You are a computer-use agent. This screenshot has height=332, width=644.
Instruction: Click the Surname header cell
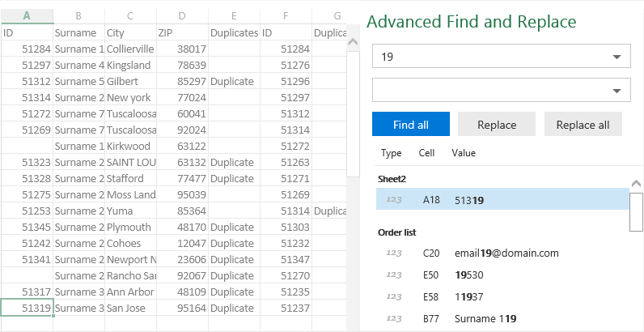(x=78, y=33)
